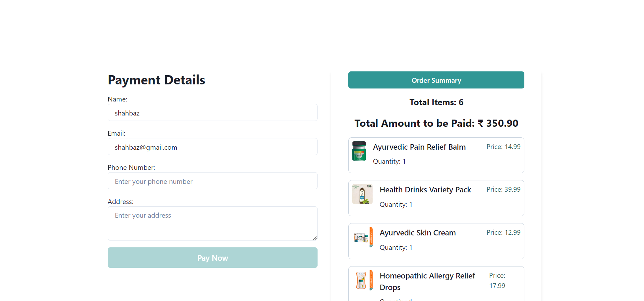The width and height of the screenshot is (644, 301).
Task: Click the Ayurvedic Pain Relief Balm title
Action: pos(419,147)
